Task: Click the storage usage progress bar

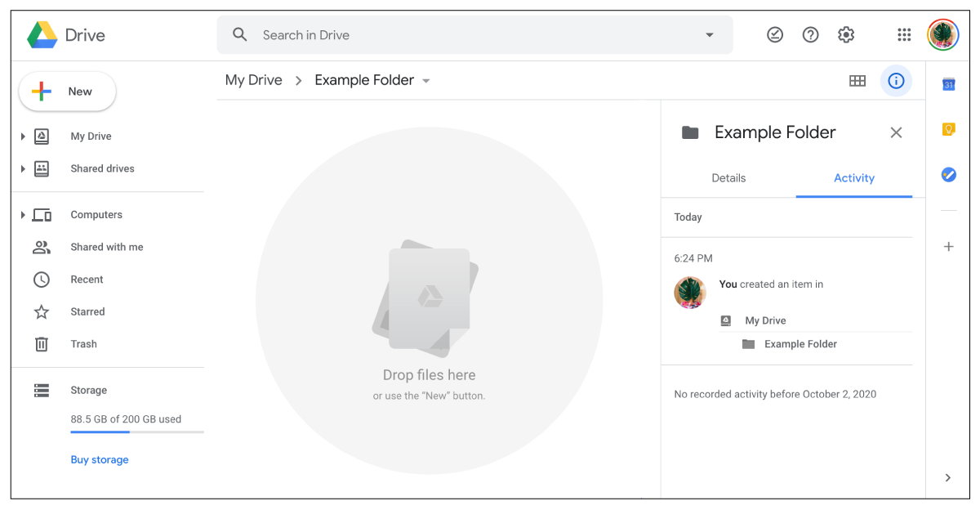Action: click(x=137, y=432)
